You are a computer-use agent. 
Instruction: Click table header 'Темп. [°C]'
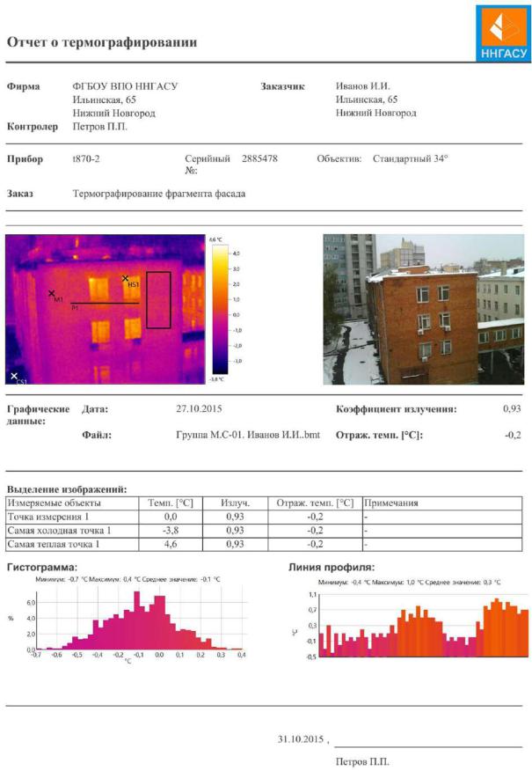click(x=171, y=503)
